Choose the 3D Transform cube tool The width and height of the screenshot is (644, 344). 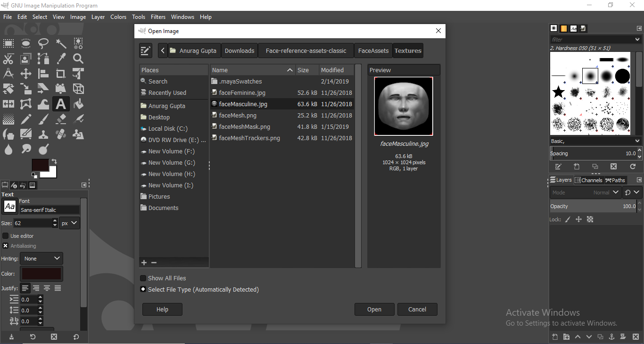coord(78,89)
